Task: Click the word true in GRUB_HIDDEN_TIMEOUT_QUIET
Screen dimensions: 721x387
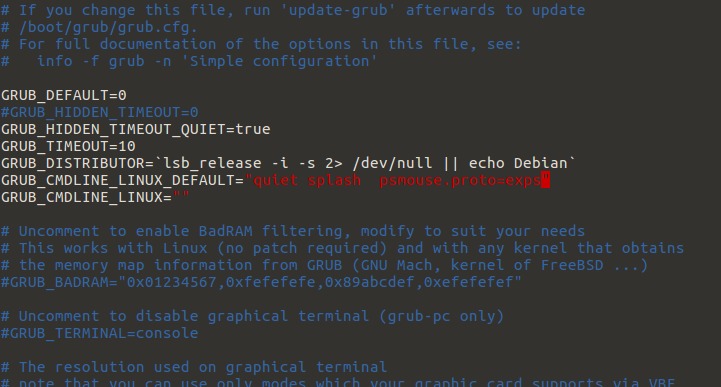Action: [253, 129]
